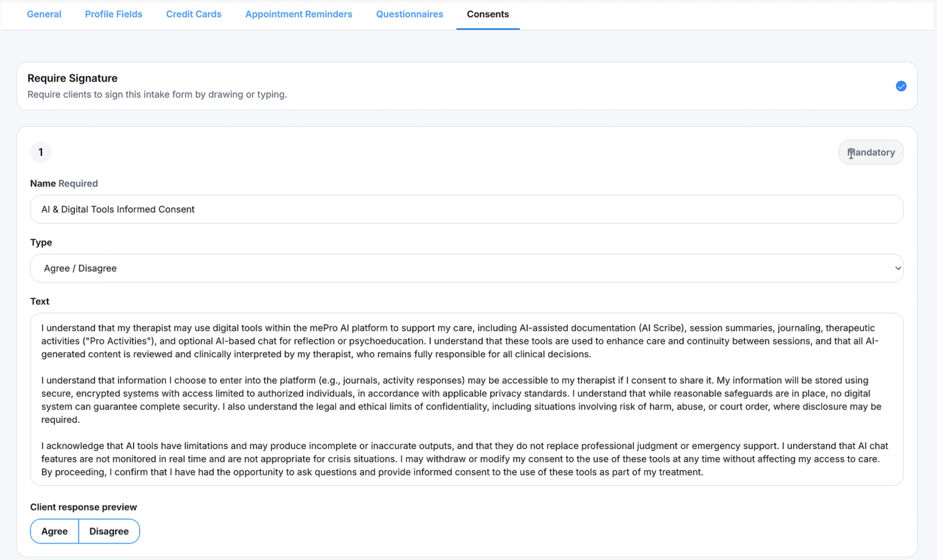
Task: Click into the consent Text area
Action: tap(466, 399)
